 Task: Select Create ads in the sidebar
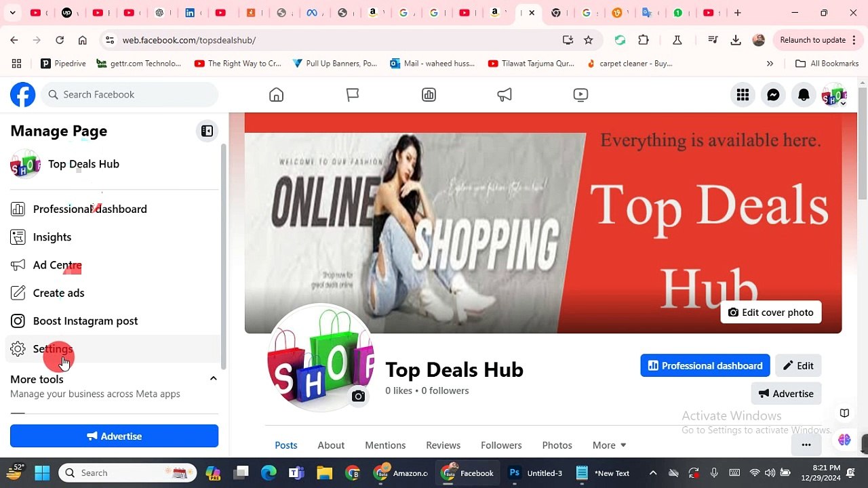pos(113,293)
